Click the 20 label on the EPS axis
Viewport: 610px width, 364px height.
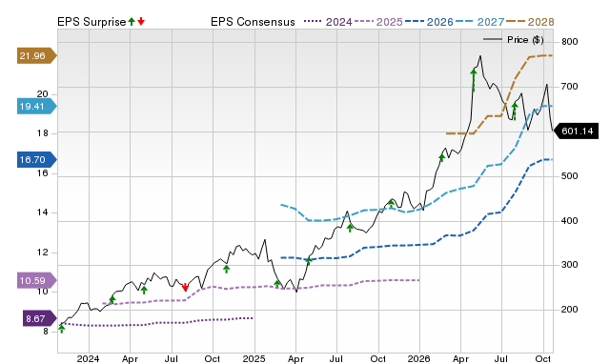click(x=42, y=94)
